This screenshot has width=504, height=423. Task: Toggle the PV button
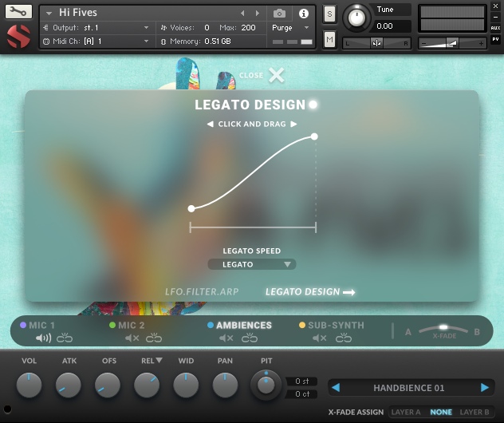[495, 40]
